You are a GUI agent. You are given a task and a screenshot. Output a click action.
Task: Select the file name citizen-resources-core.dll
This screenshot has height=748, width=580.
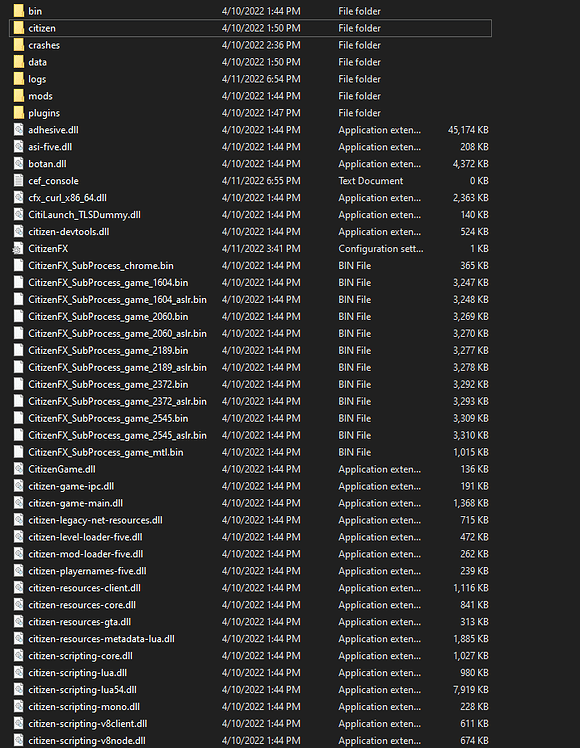(x=82, y=605)
